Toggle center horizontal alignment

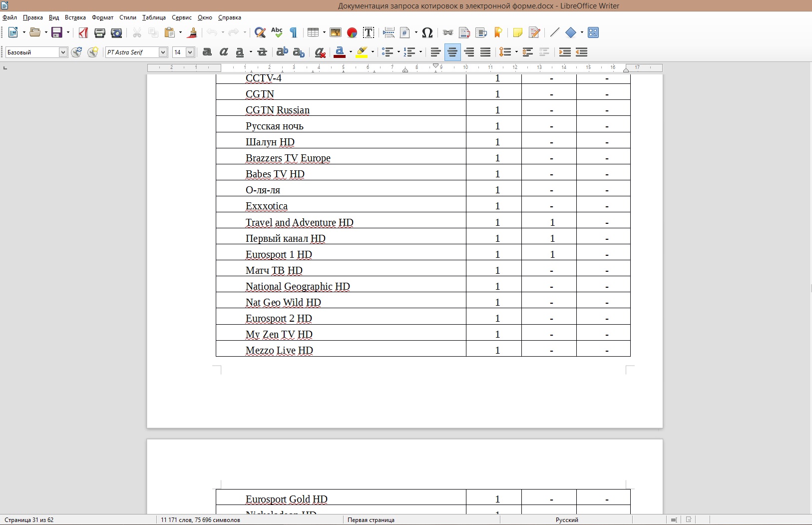pyautogui.click(x=452, y=52)
